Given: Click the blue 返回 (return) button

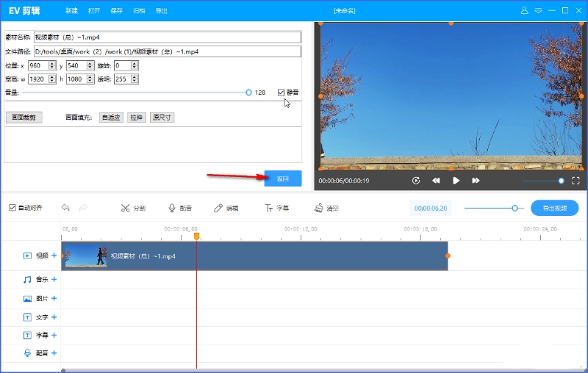Looking at the screenshot, I should tap(283, 178).
